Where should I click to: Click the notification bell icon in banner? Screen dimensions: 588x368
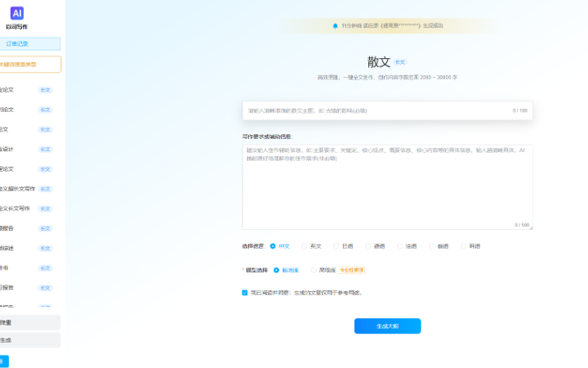[336, 26]
